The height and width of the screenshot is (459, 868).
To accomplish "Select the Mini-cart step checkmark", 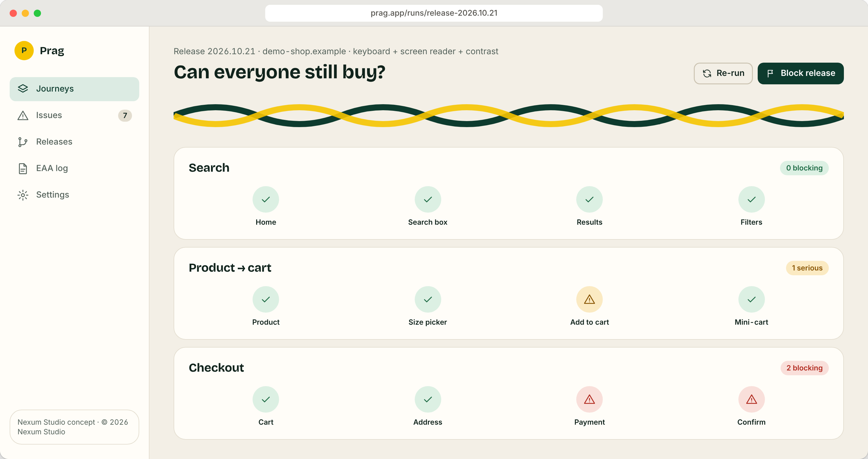I will click(x=751, y=299).
